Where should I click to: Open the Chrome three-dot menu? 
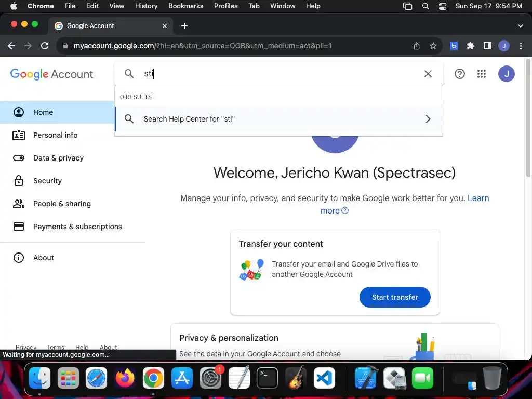(521, 46)
